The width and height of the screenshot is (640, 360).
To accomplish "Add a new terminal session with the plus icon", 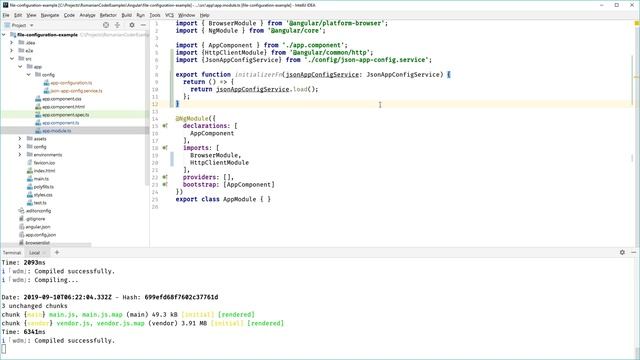I will 57,252.
